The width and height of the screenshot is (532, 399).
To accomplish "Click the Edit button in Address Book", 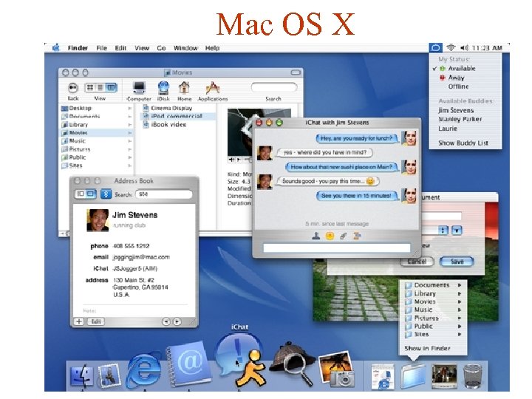I will point(96,321).
